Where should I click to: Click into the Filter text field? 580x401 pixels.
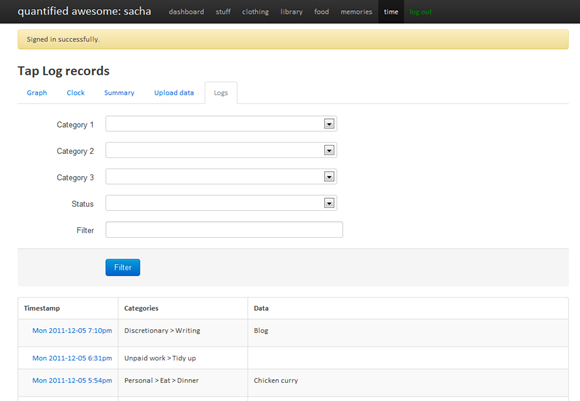pyautogui.click(x=224, y=230)
